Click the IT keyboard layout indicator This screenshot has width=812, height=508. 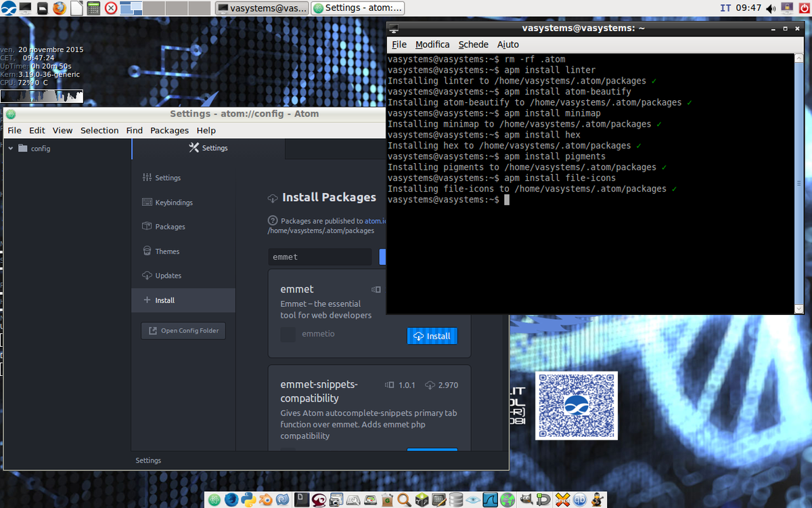[x=725, y=8]
